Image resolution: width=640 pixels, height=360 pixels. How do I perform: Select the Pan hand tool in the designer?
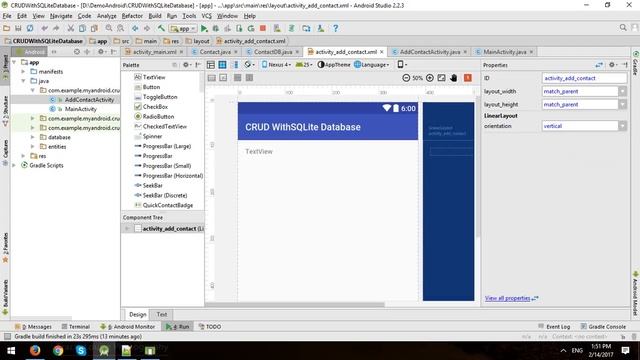453,78
